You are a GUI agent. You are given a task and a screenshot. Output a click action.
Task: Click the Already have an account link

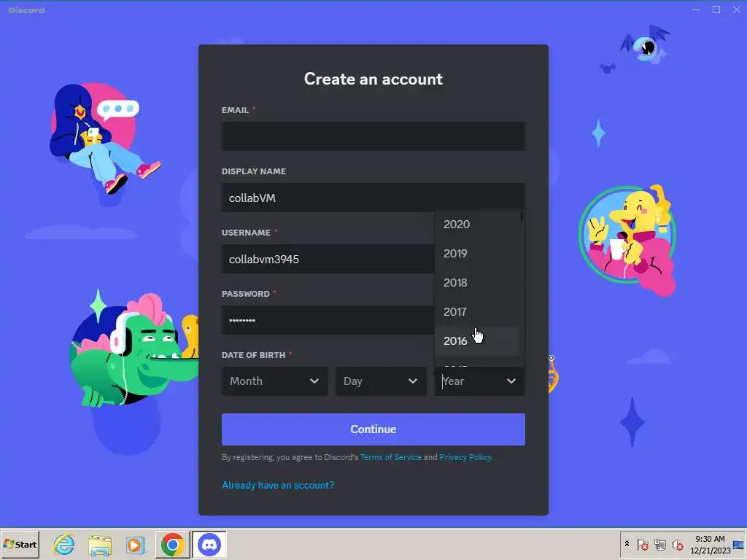278,485
